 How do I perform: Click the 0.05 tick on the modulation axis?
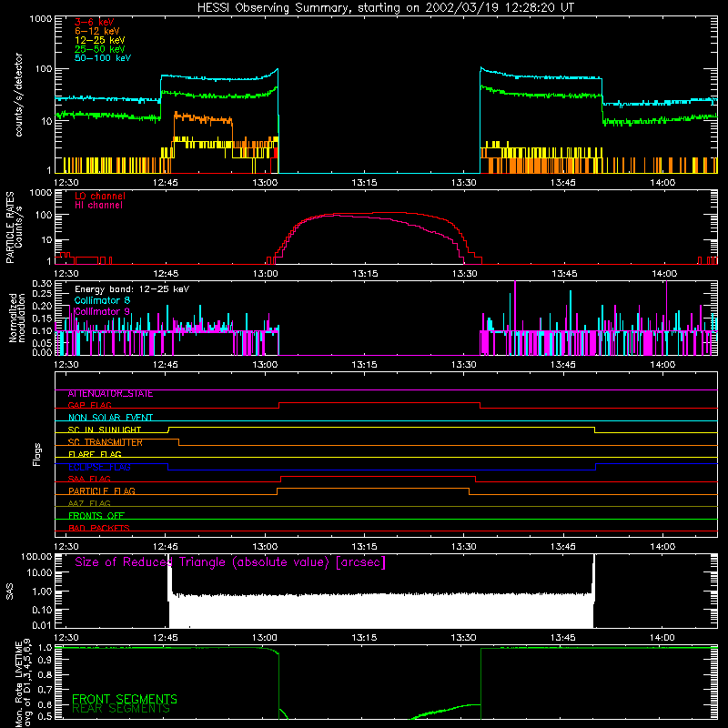coord(42,343)
